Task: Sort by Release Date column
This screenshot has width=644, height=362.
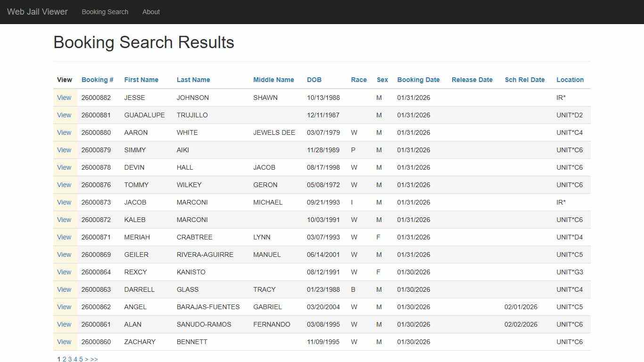Action: click(472, 80)
